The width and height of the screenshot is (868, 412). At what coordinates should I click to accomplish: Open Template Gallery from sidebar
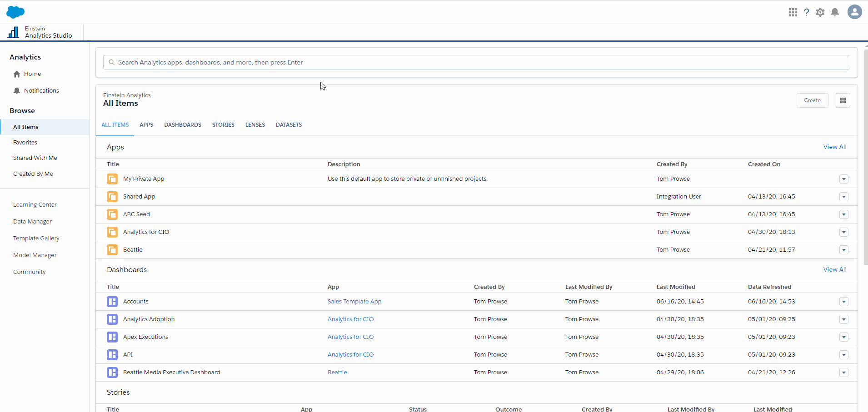[36, 238]
